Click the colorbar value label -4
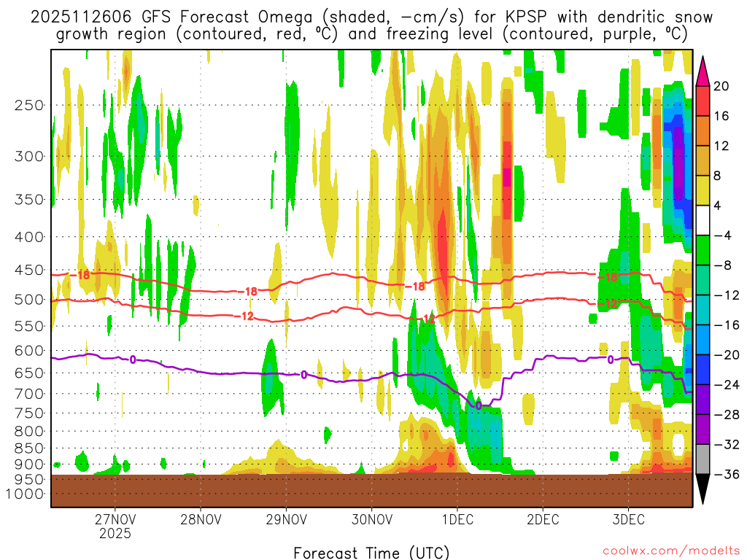The width and height of the screenshot is (747, 560). 723,236
